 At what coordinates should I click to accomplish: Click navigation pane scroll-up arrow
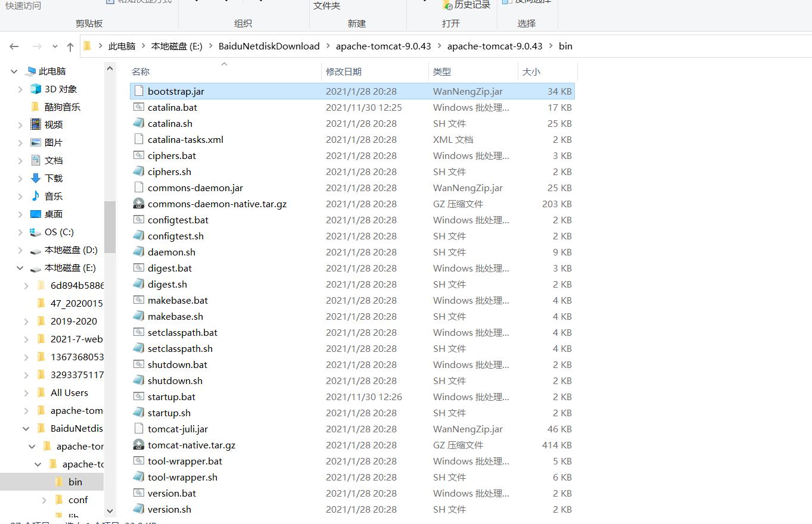[x=110, y=68]
